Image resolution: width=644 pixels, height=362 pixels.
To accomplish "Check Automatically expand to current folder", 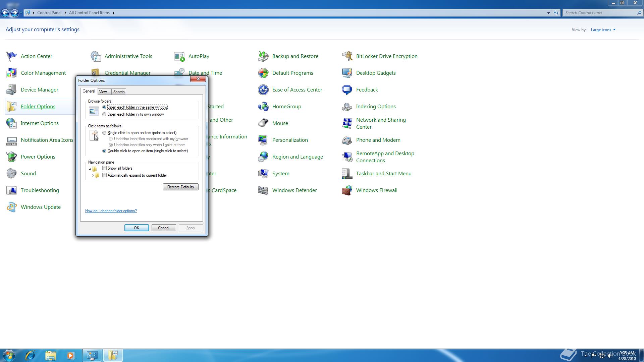I will (x=105, y=175).
